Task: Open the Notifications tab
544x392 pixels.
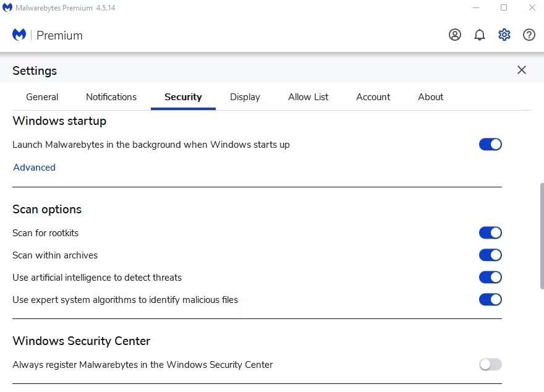Action: (x=111, y=97)
